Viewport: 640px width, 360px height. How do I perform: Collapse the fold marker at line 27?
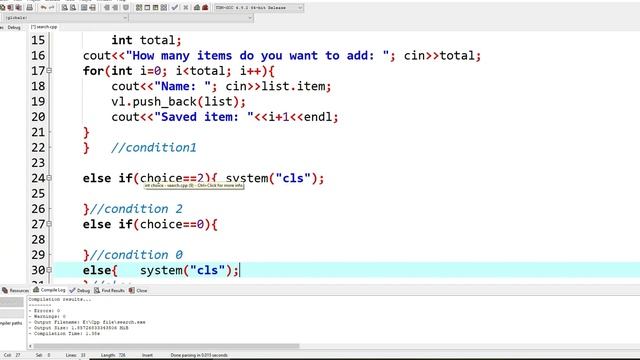[x=49, y=224]
